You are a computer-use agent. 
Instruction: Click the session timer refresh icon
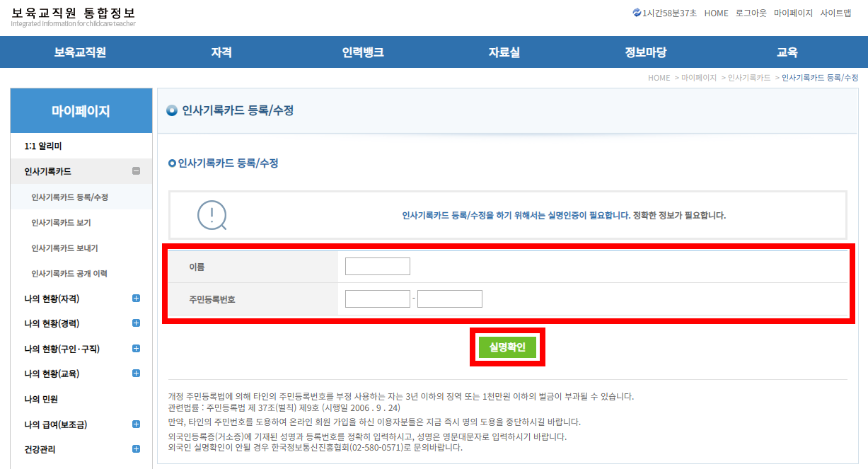point(637,13)
